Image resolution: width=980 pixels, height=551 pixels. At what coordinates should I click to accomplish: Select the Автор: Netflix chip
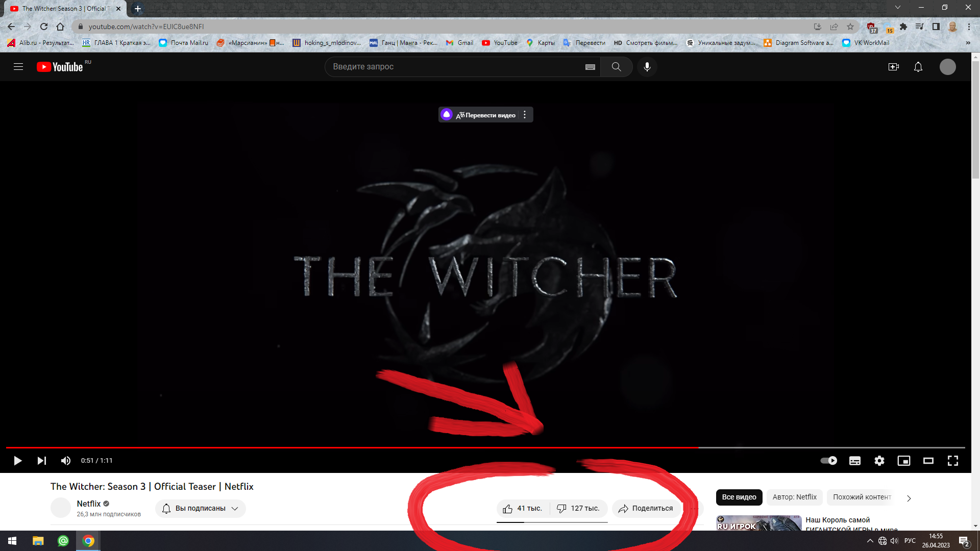point(794,497)
